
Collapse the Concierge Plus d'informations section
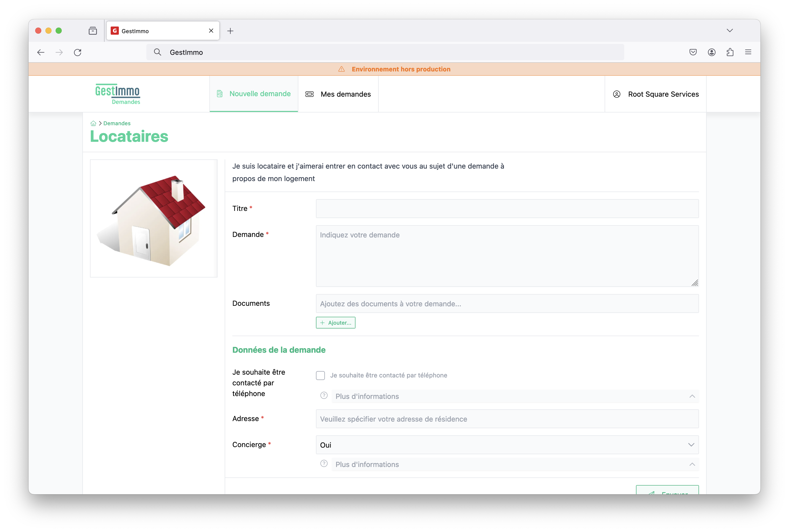(692, 464)
